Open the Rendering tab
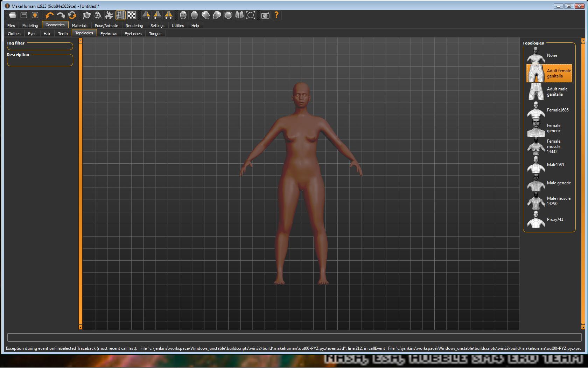 (134, 26)
